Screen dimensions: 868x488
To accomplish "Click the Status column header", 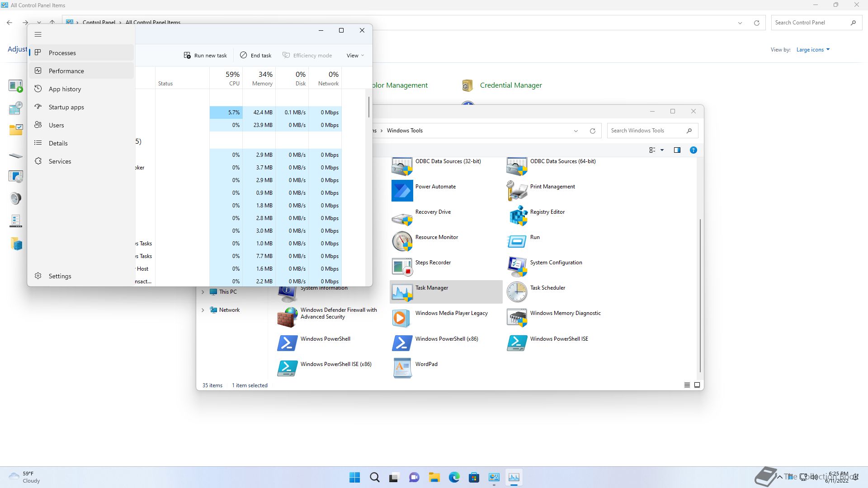I will [182, 78].
